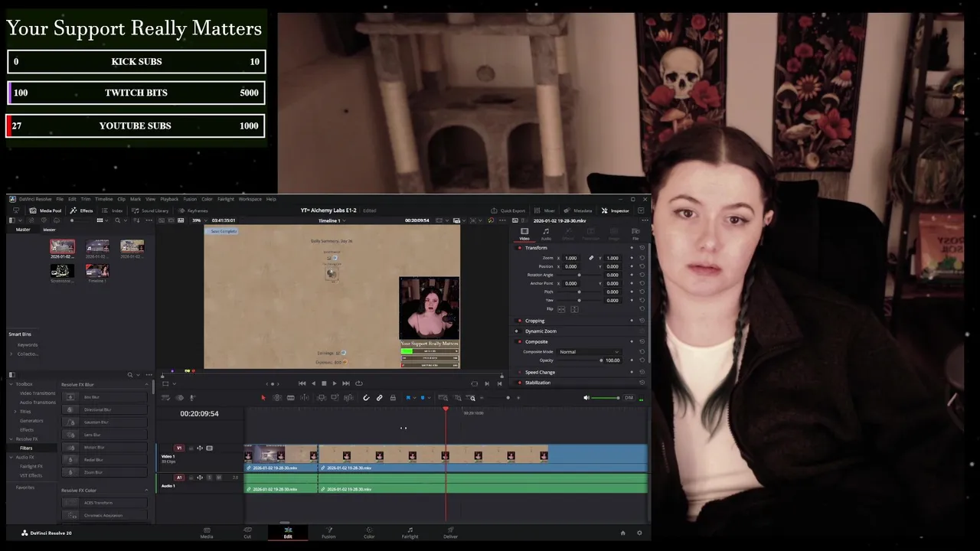Open the File menu
The width and height of the screenshot is (980, 551).
coord(60,199)
